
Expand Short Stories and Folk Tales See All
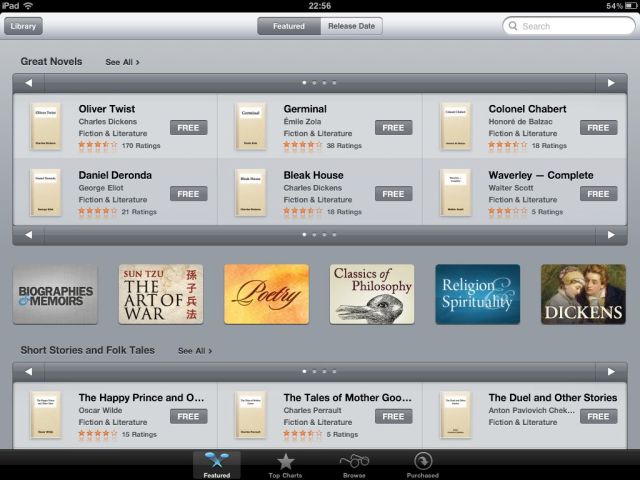(x=195, y=351)
